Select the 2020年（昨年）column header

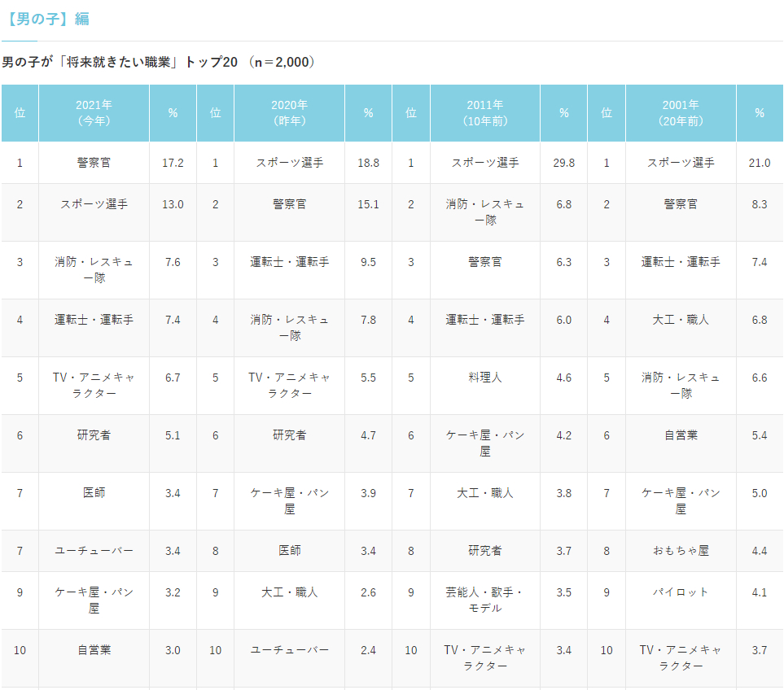point(289,113)
